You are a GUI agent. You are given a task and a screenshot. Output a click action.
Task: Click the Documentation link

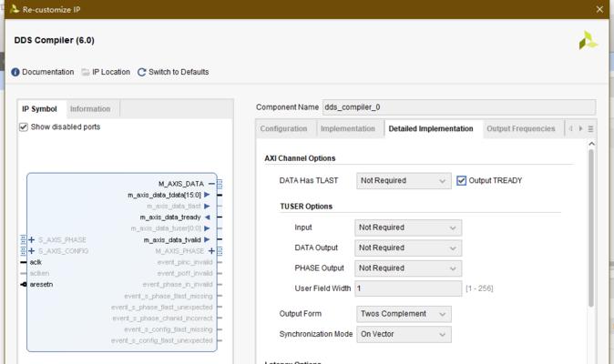[x=47, y=72]
